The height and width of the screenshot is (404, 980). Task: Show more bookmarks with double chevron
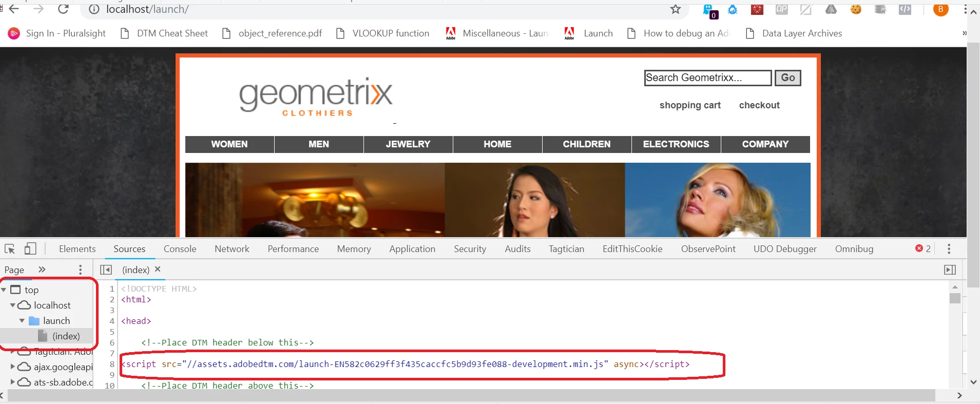pyautogui.click(x=964, y=33)
